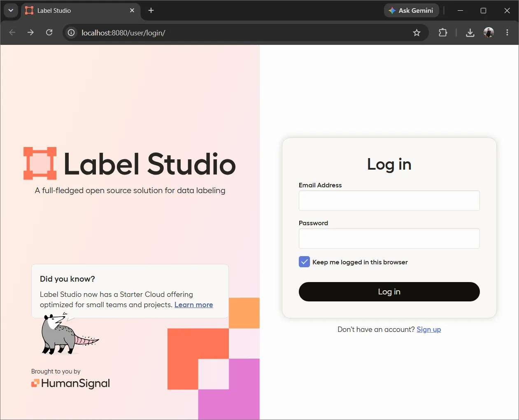Bookmark this page with the star icon
The image size is (519, 420).
(417, 33)
